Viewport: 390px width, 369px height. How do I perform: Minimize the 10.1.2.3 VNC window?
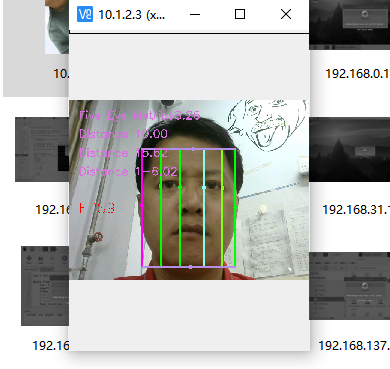tap(195, 14)
